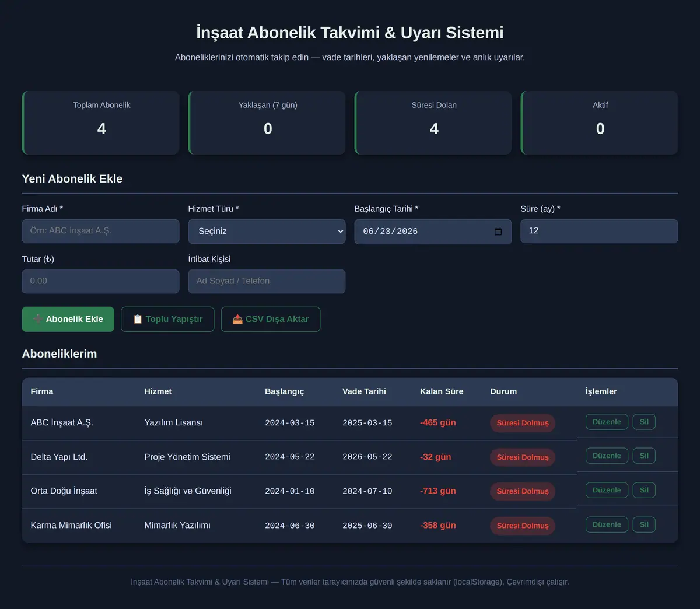The image size is (700, 609).
Task: Click Düzenle for Karma Mimarlık Ofisi
Action: pos(607,524)
